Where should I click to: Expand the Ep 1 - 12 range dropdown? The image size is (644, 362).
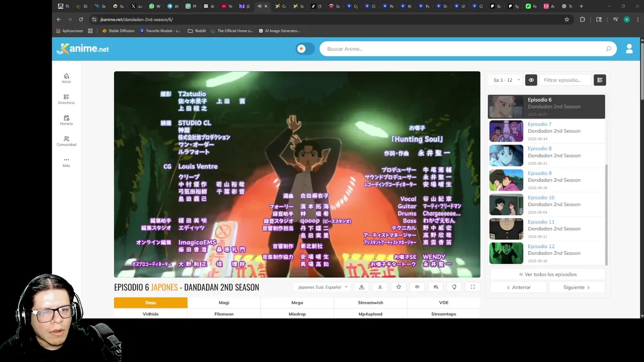point(506,80)
